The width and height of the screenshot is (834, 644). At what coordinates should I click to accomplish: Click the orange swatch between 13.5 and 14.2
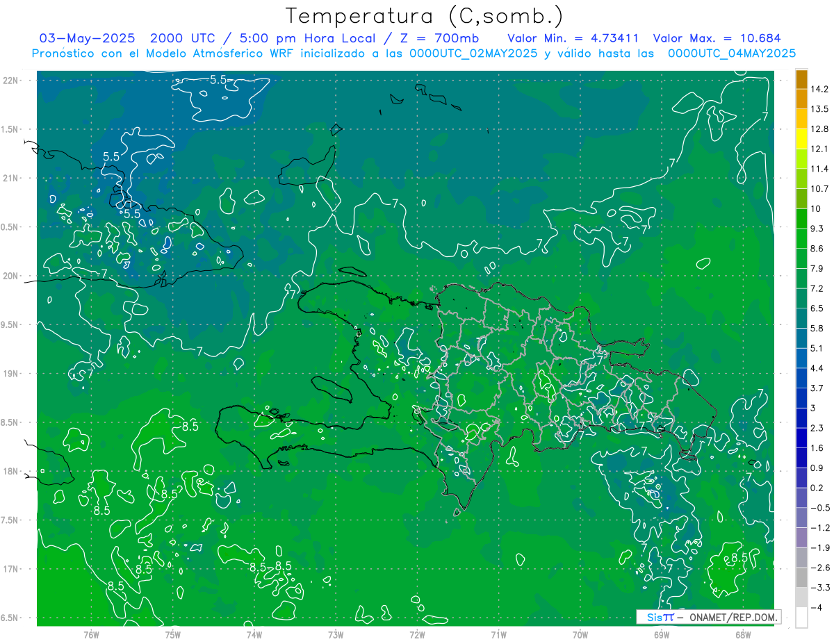click(x=801, y=99)
